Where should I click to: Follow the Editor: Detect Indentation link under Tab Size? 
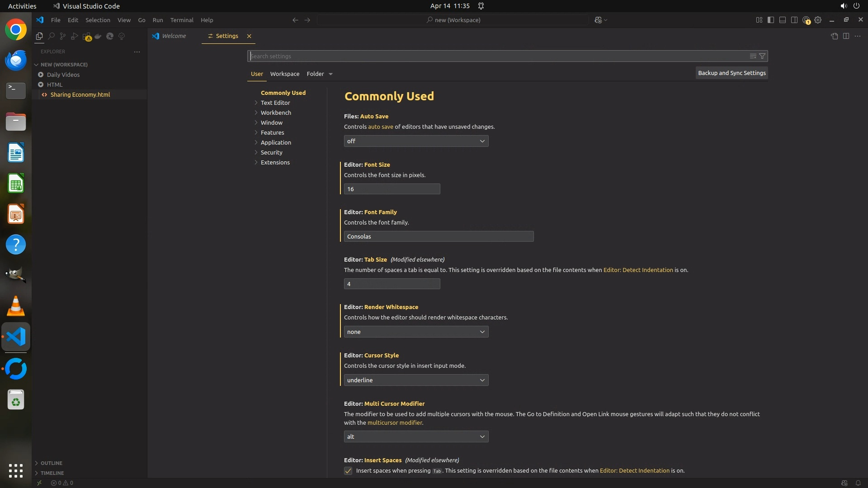tap(638, 270)
